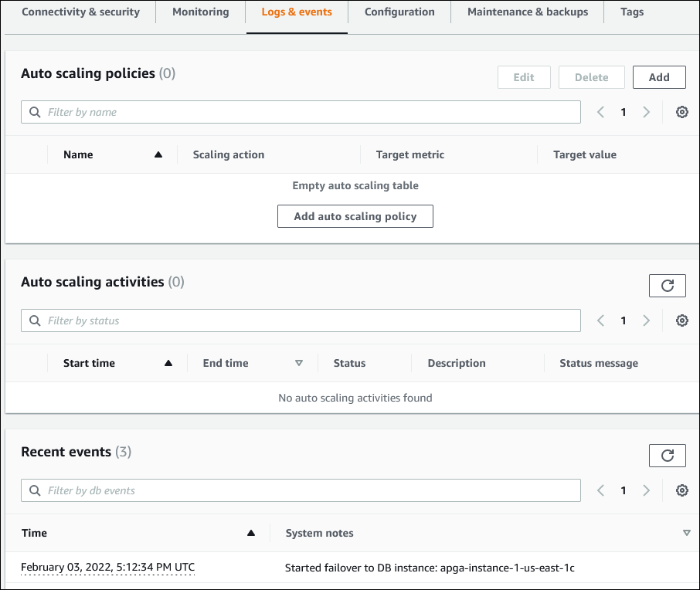Image resolution: width=700 pixels, height=590 pixels.
Task: Switch to the Configuration tab
Action: (399, 12)
